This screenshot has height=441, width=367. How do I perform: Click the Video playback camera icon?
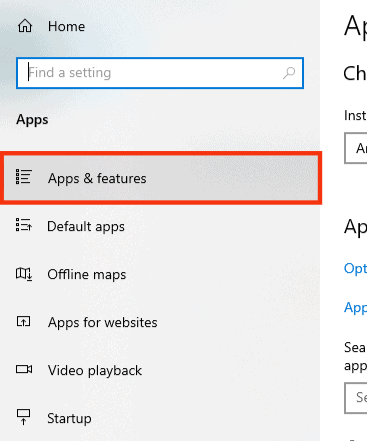[x=24, y=369]
